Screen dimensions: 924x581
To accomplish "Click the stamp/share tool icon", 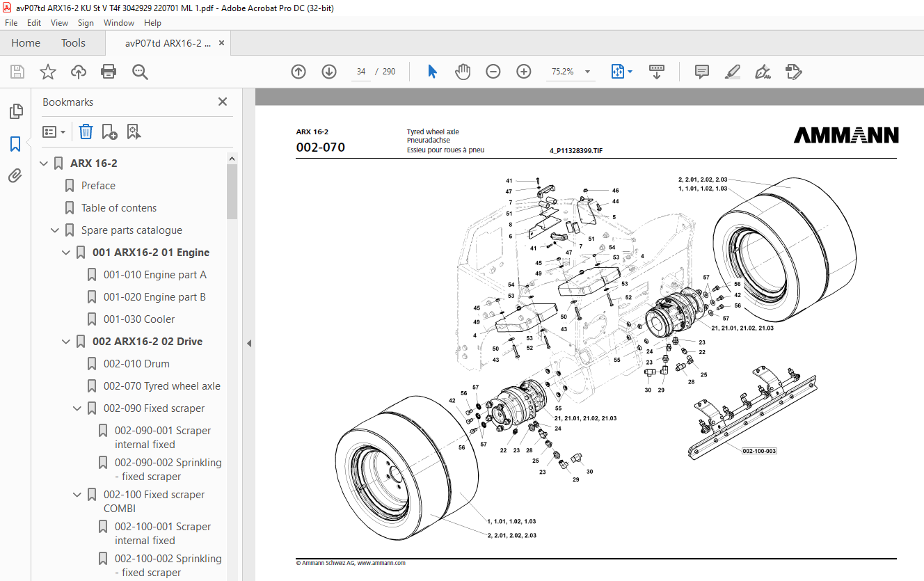I will [x=793, y=72].
